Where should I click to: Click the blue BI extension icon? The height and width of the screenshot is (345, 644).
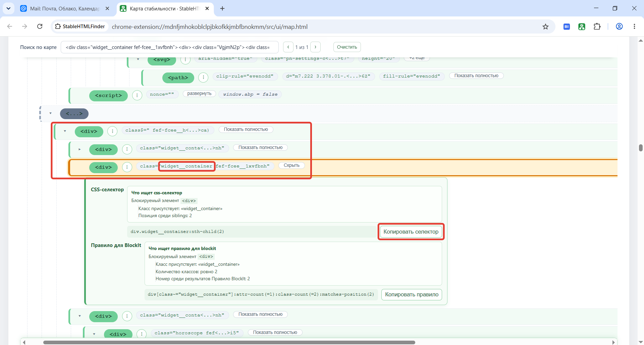[567, 27]
